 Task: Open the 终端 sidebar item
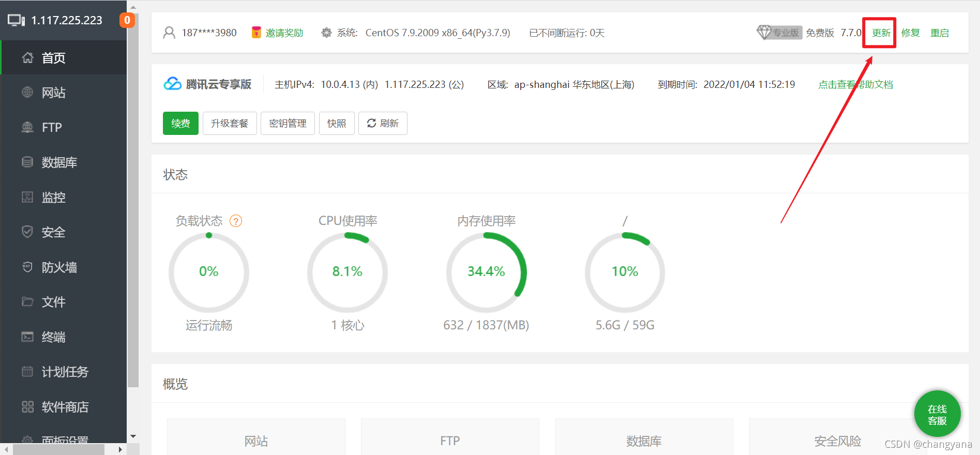(64, 337)
